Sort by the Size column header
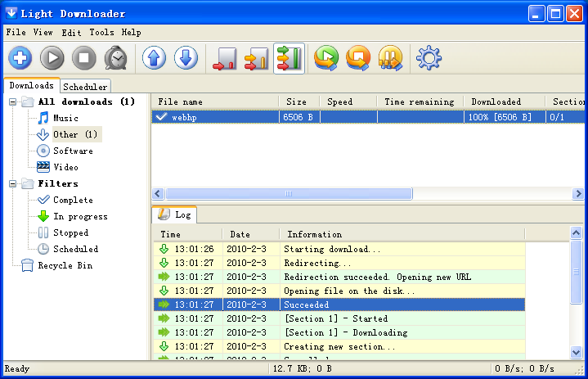Screen dimensions: 588x379 pyautogui.click(x=298, y=102)
